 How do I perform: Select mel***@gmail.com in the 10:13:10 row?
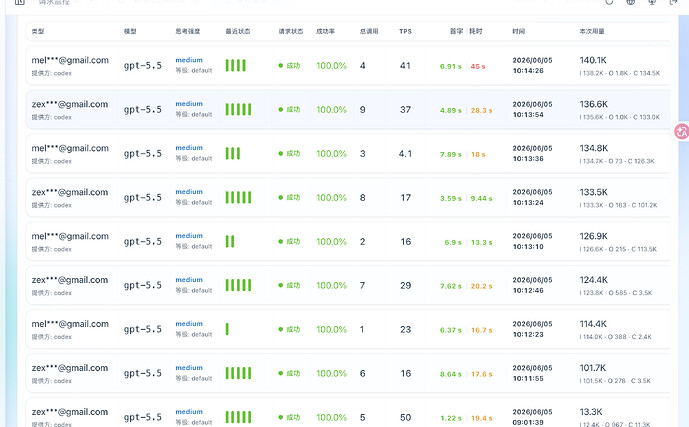70,236
